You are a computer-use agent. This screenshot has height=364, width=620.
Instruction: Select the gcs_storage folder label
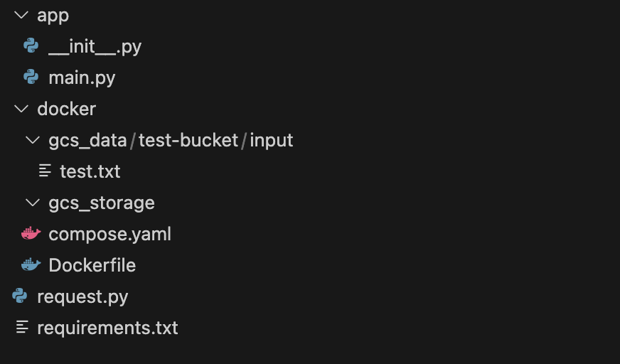coord(102,203)
